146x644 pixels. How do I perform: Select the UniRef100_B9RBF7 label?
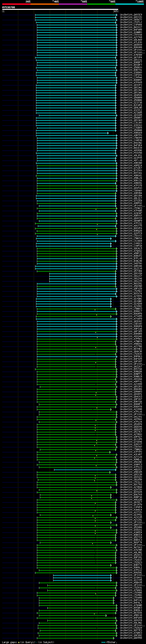point(131,63)
